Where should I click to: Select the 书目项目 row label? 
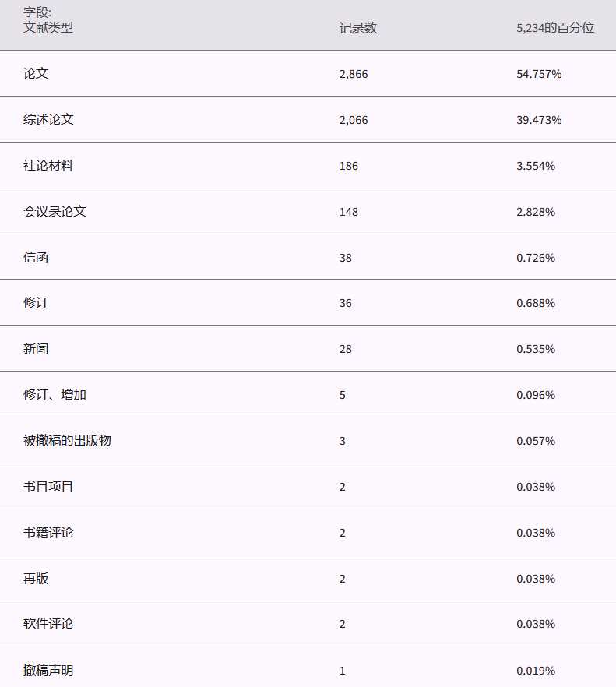(48, 487)
